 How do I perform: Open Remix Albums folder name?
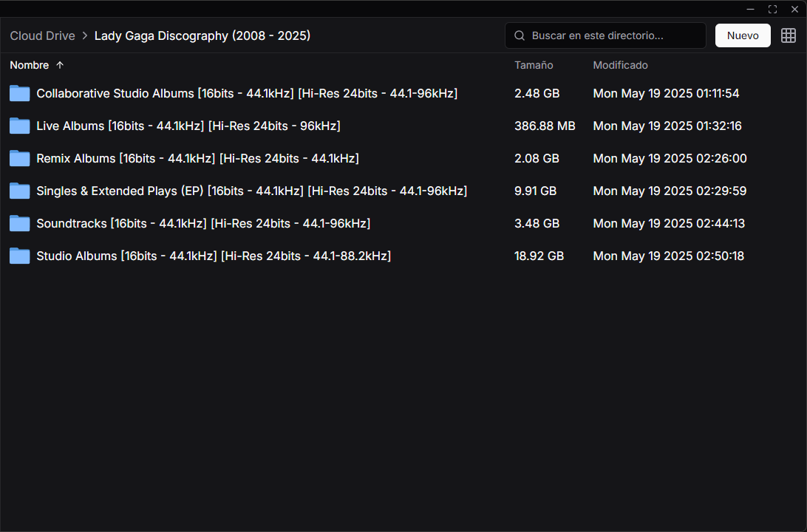point(197,158)
